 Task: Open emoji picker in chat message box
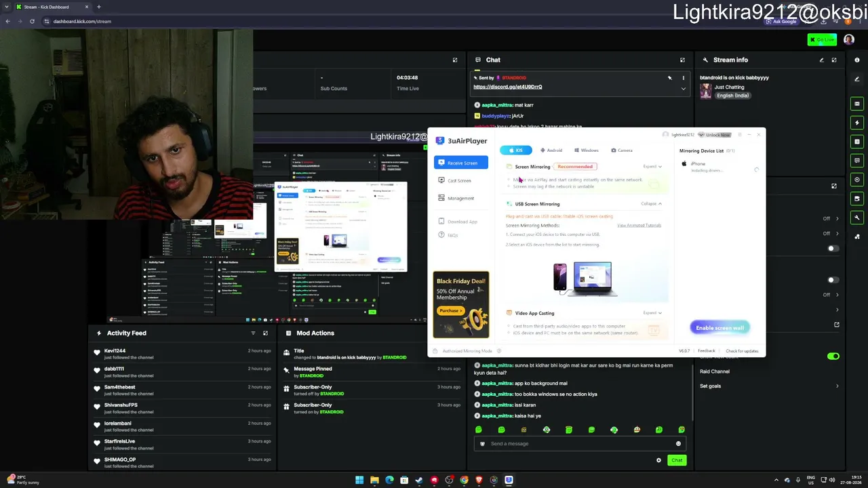click(678, 444)
